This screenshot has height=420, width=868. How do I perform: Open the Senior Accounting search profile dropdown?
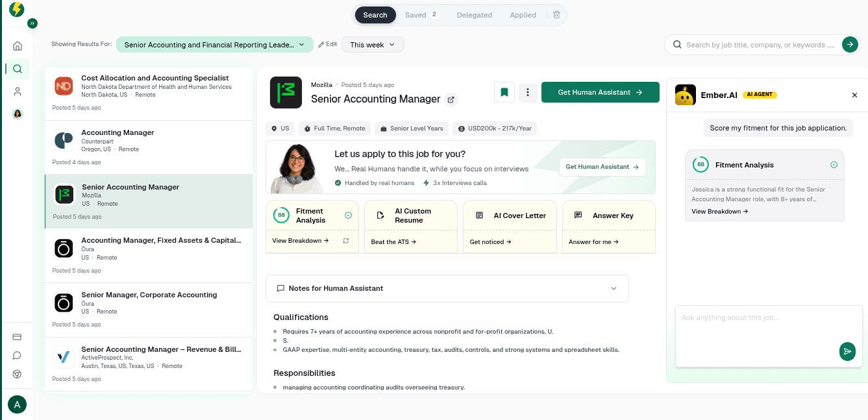[215, 45]
